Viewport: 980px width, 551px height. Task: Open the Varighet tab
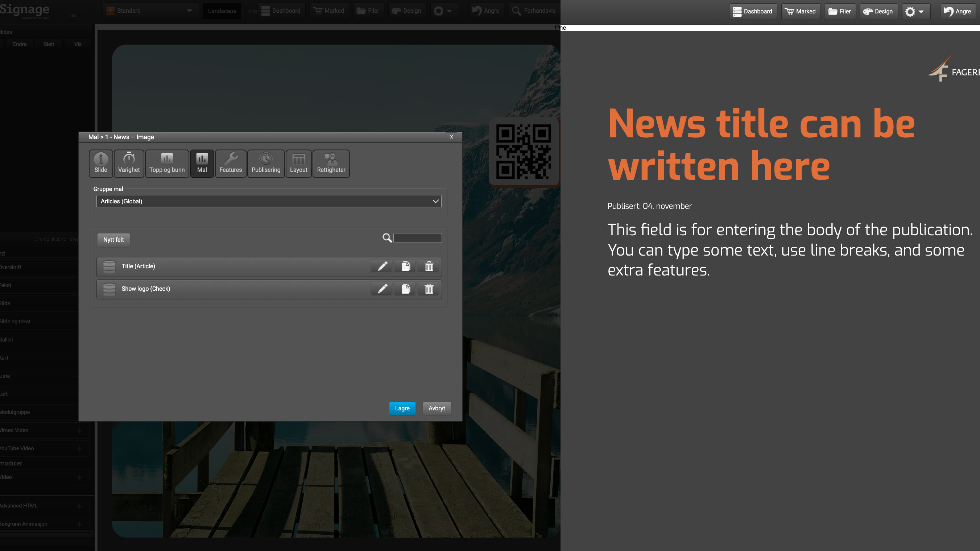pyautogui.click(x=129, y=163)
